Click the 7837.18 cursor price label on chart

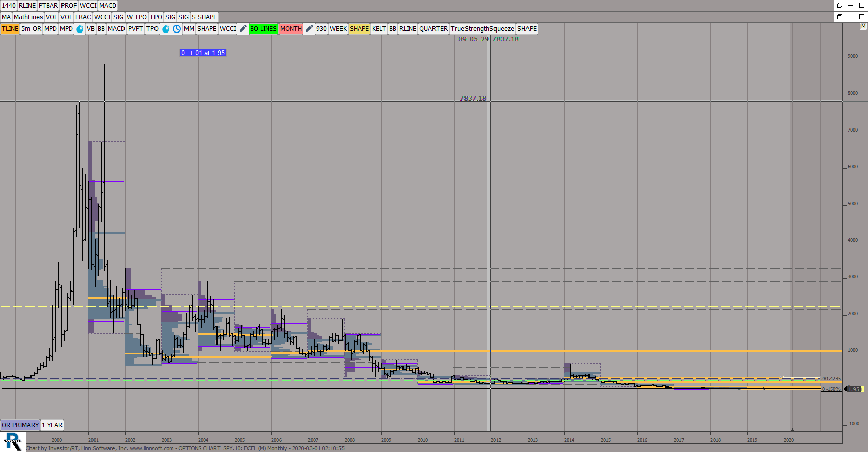click(x=473, y=99)
